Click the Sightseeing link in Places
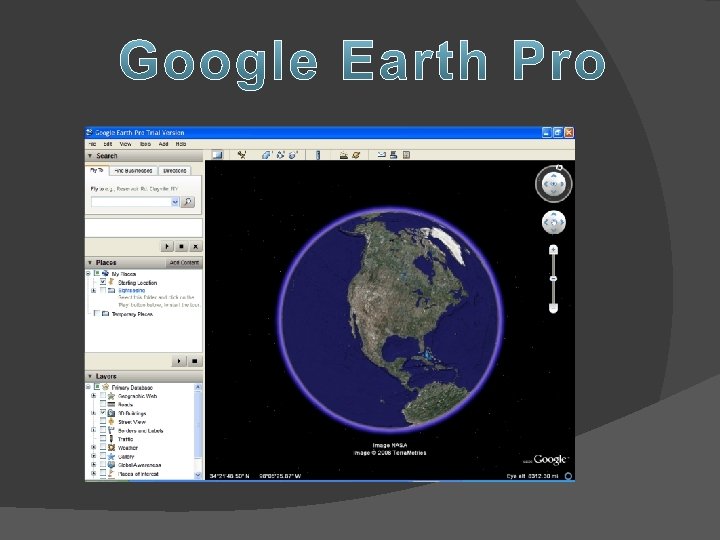Screen dimensions: 720x540 (x=131, y=290)
